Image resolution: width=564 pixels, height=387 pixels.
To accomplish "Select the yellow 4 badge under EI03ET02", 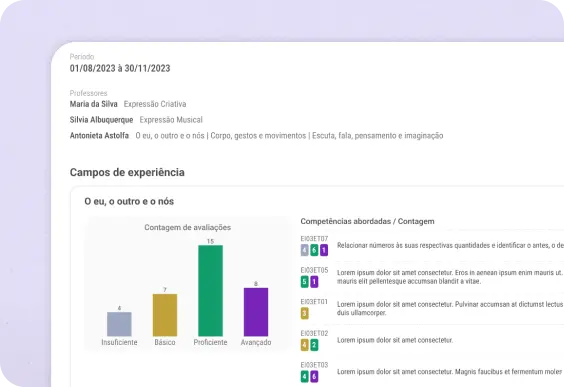I will 305,345.
